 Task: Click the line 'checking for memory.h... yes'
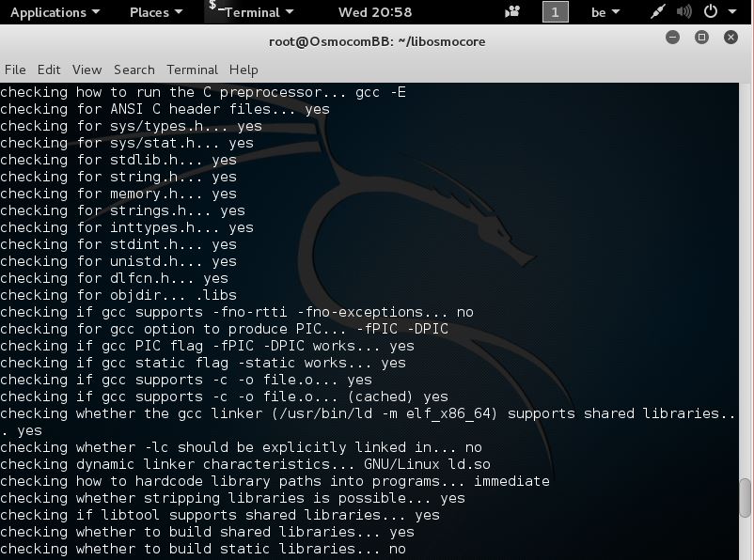pos(118,194)
